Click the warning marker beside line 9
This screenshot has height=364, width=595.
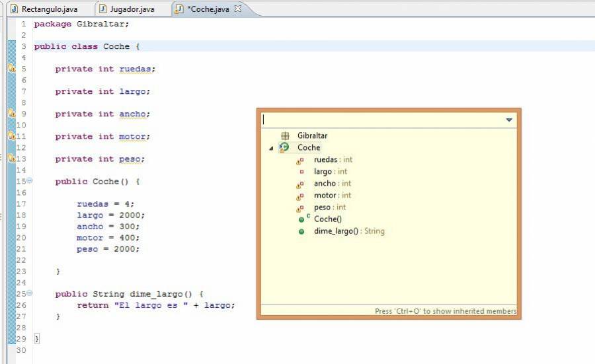click(11, 114)
